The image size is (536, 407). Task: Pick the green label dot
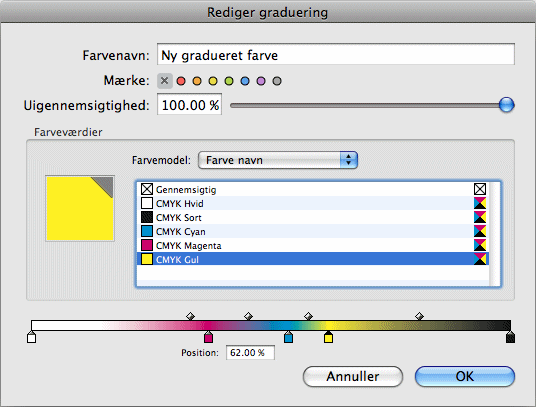pos(229,81)
